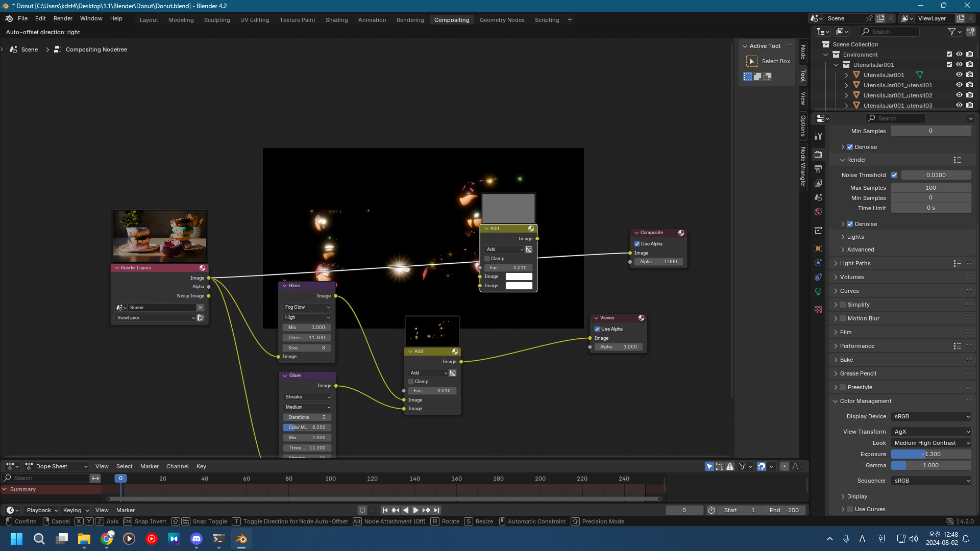Open the Look Medium High Contrast dropdown
980x551 pixels.
pos(931,443)
